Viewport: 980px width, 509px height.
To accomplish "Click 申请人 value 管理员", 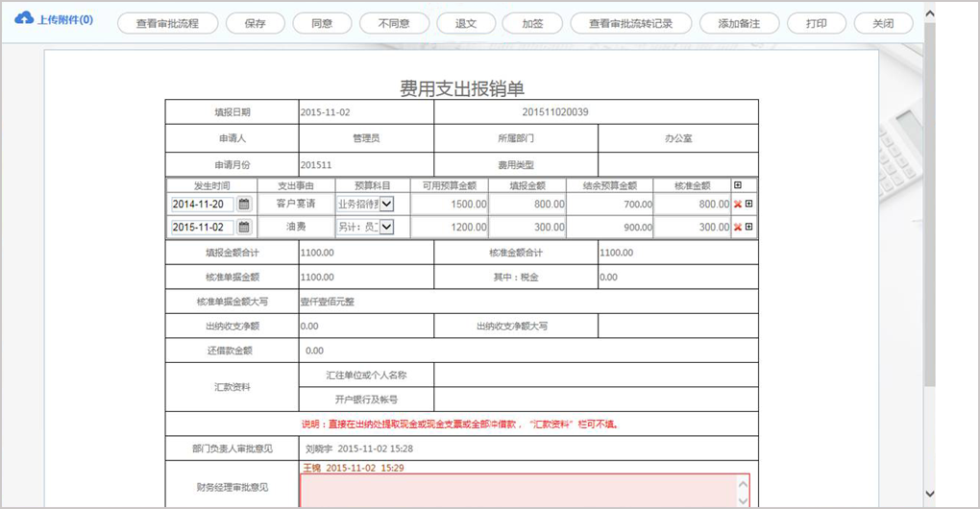I will (366, 138).
